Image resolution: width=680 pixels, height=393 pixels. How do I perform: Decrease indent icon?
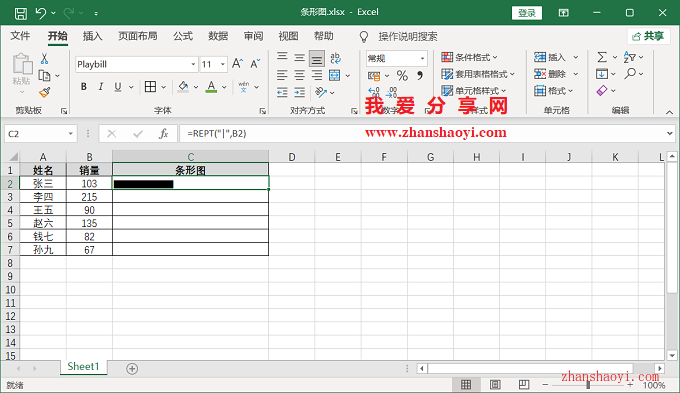point(282,92)
